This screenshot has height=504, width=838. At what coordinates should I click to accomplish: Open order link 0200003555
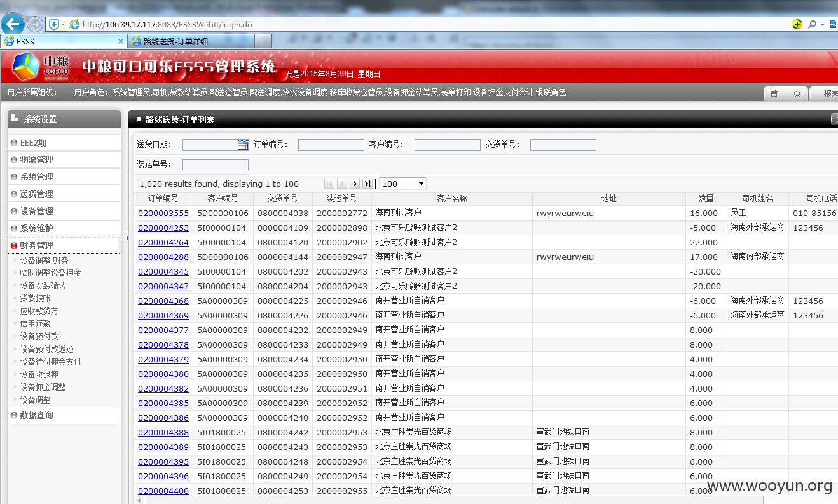(x=163, y=213)
